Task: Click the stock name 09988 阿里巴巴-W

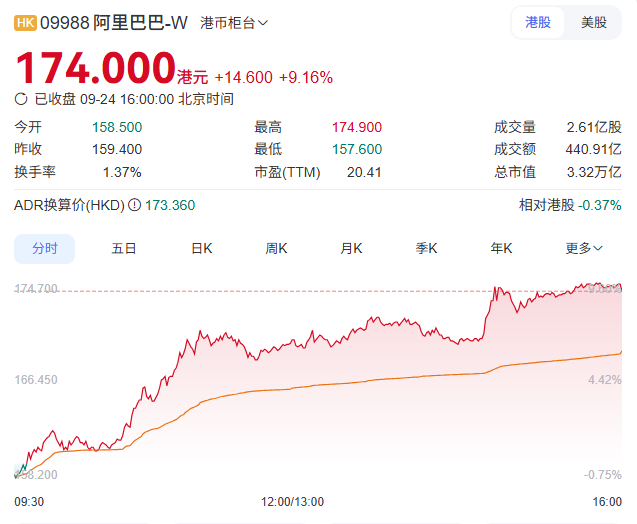Action: (113, 22)
